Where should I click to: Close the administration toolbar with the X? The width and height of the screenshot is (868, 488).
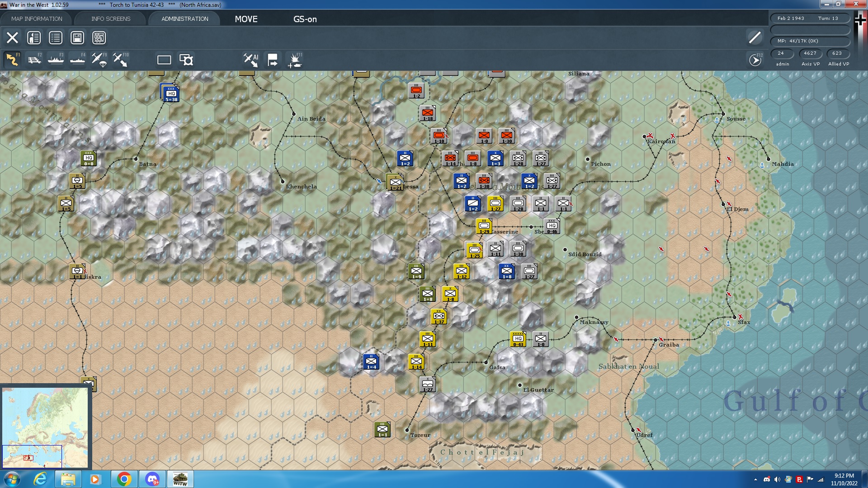click(x=12, y=38)
